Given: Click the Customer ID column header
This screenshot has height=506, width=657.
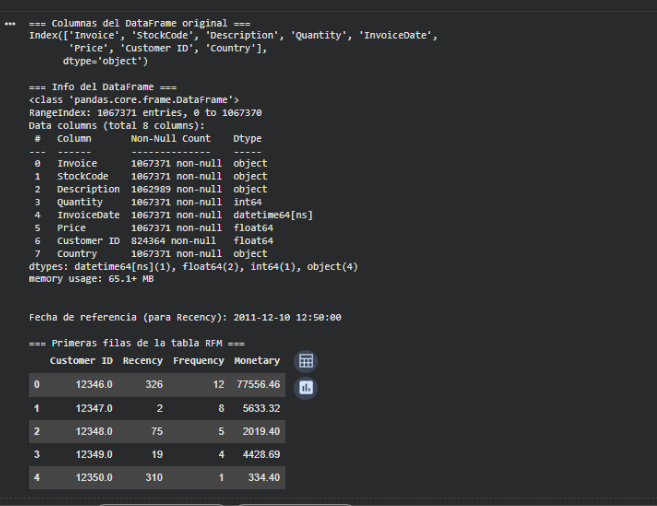Looking at the screenshot, I should (82, 360).
